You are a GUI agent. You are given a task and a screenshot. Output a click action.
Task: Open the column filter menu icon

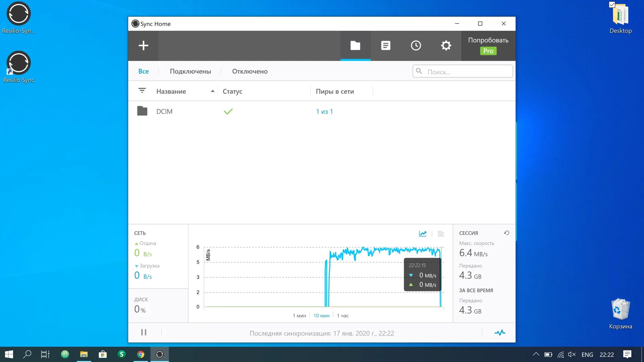coord(142,91)
